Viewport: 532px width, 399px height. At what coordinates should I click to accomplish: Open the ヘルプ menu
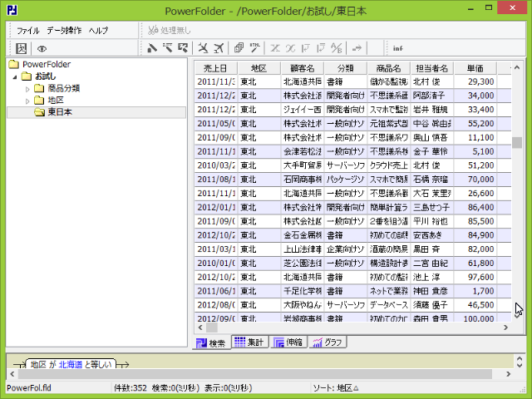pyautogui.click(x=98, y=31)
